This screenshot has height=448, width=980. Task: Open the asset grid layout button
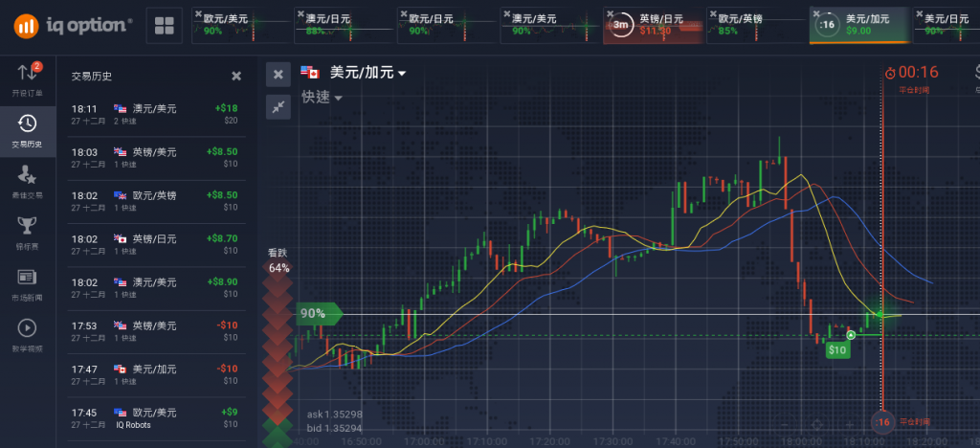(x=164, y=26)
